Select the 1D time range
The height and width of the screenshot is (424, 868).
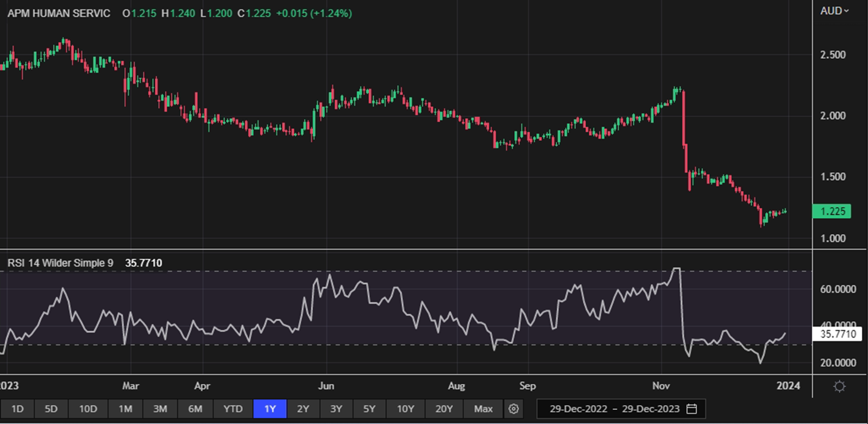point(17,409)
